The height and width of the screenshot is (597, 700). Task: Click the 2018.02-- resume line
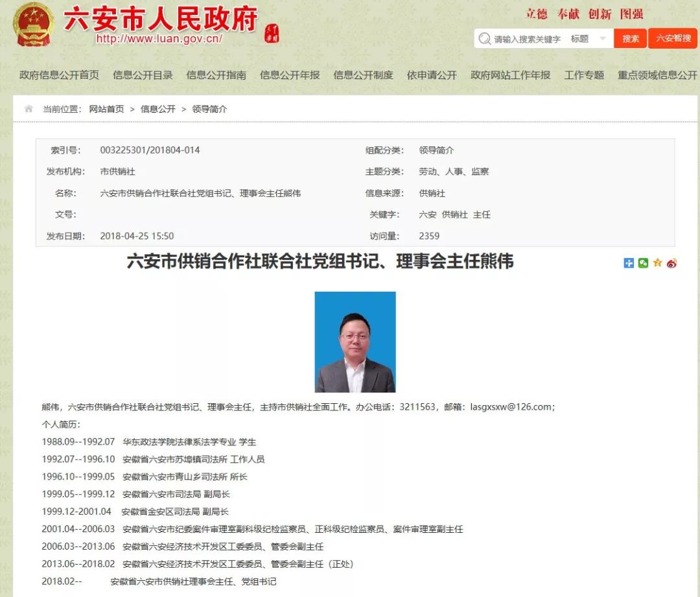click(159, 581)
